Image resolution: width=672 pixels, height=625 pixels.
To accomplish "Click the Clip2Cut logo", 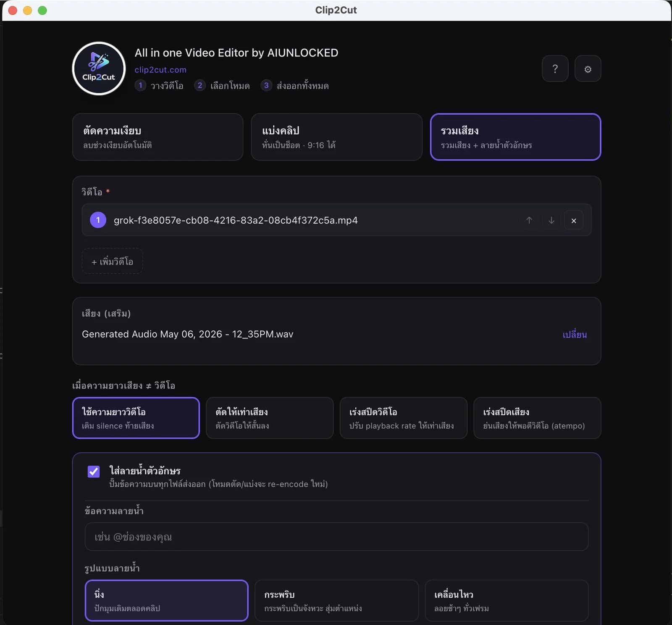I will (99, 69).
